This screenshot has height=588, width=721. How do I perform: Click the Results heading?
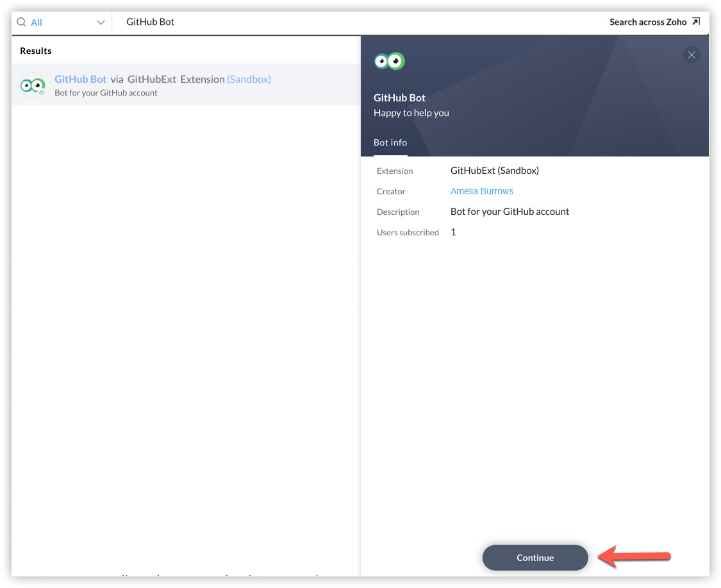pyautogui.click(x=36, y=51)
